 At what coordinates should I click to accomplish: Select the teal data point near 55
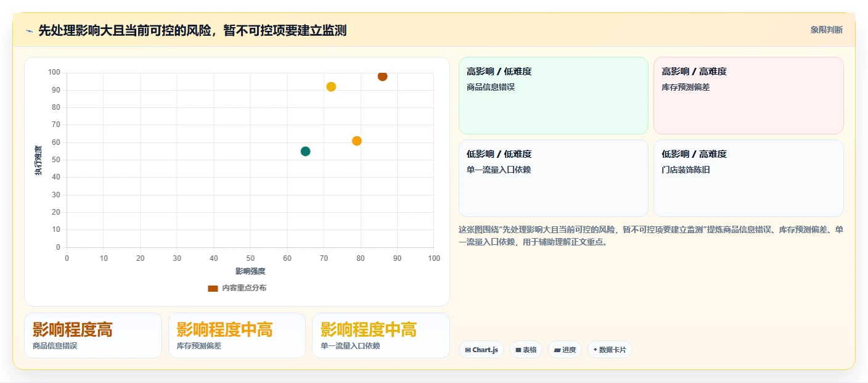pos(305,151)
